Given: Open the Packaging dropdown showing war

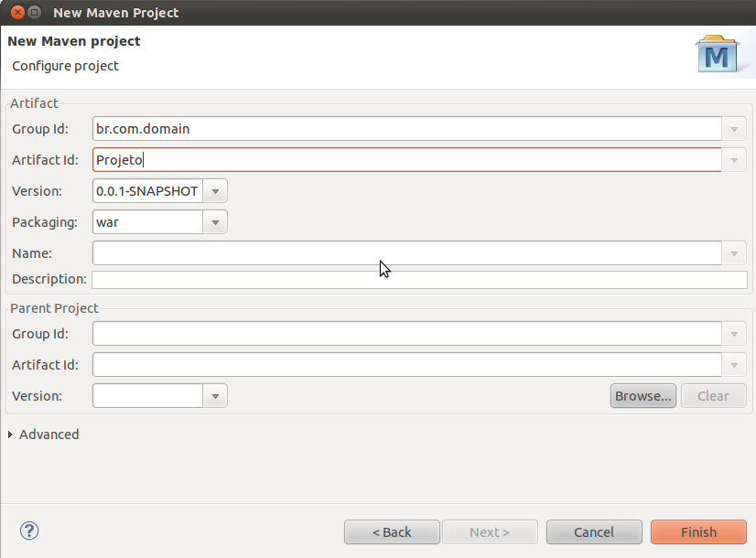Looking at the screenshot, I should point(215,222).
